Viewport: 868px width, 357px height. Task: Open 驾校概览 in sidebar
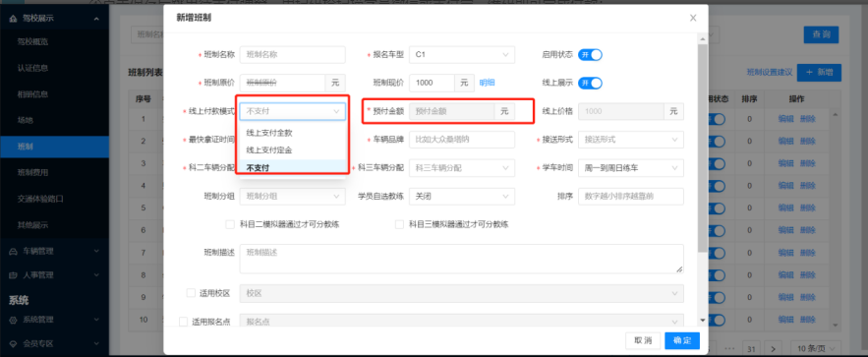pos(31,41)
